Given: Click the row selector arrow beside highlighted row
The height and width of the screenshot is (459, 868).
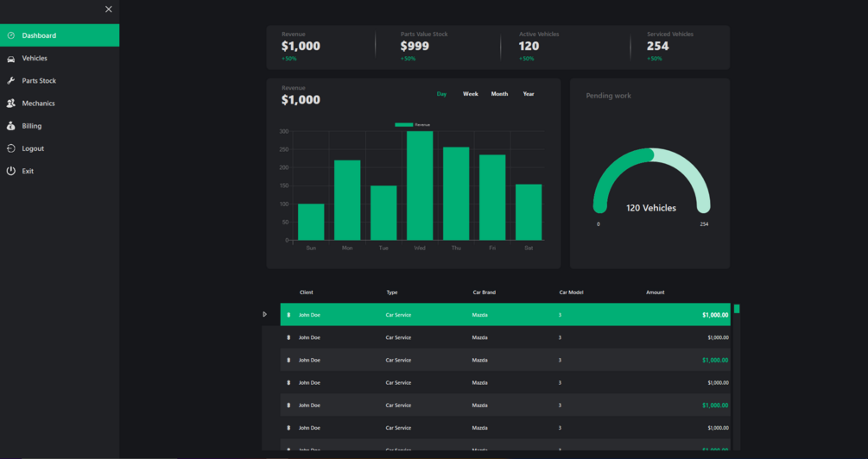Looking at the screenshot, I should click(x=264, y=314).
